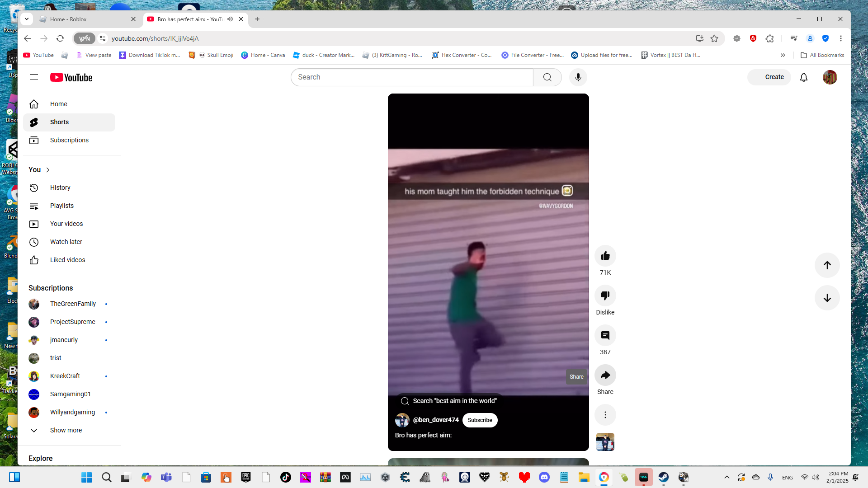Expand the You section chevron

[47, 170]
